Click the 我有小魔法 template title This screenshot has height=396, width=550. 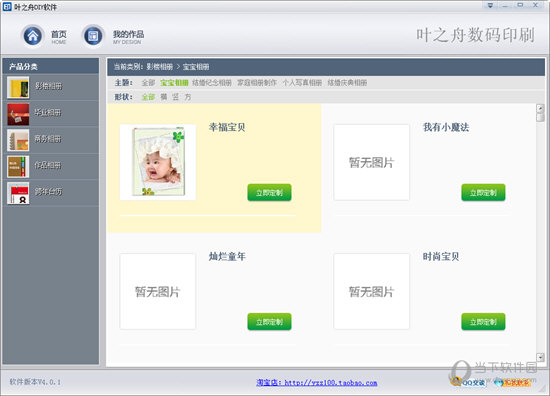(446, 127)
